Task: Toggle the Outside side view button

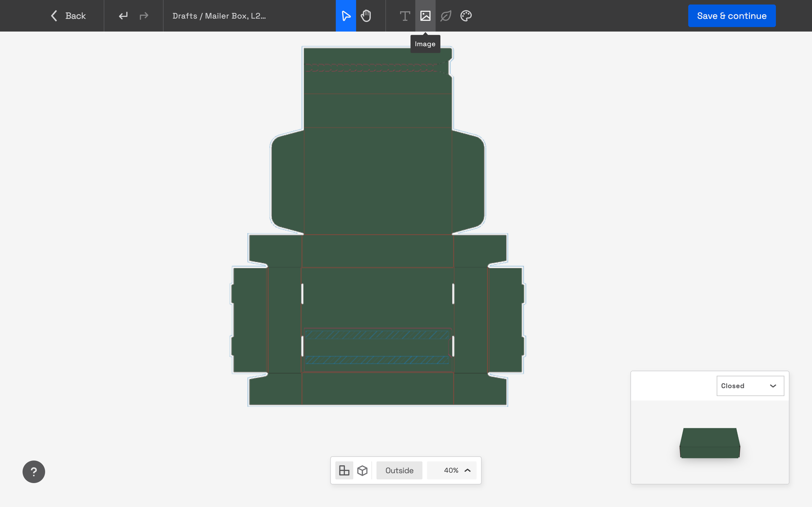Action: (399, 470)
